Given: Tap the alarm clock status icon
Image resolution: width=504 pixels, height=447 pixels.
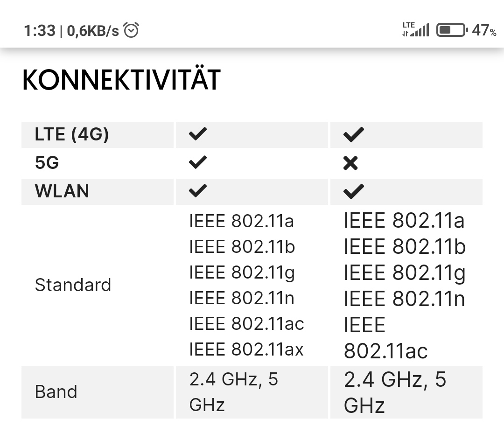Looking at the screenshot, I should click(x=131, y=30).
